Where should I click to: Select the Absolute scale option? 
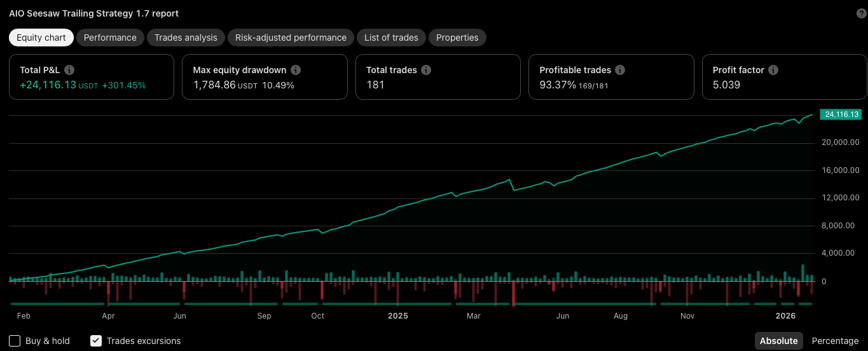(x=778, y=341)
